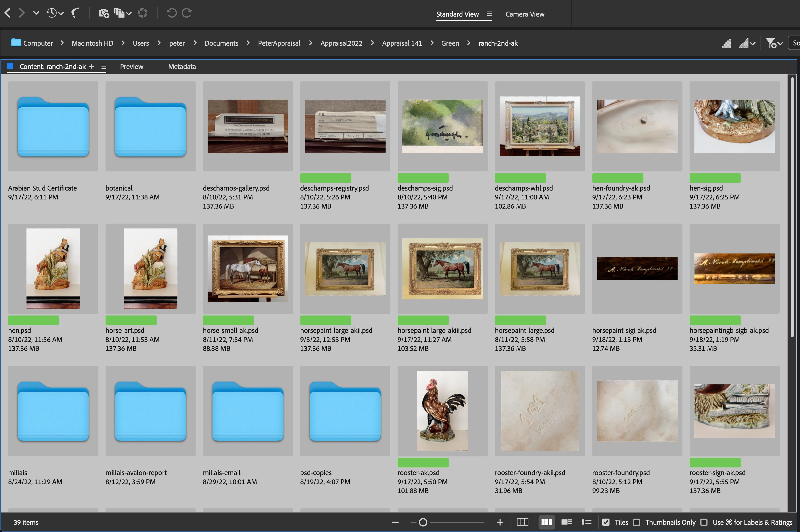The image size is (800, 532).
Task: Navigate to Appraisal2022 in breadcrumb path
Action: (341, 43)
